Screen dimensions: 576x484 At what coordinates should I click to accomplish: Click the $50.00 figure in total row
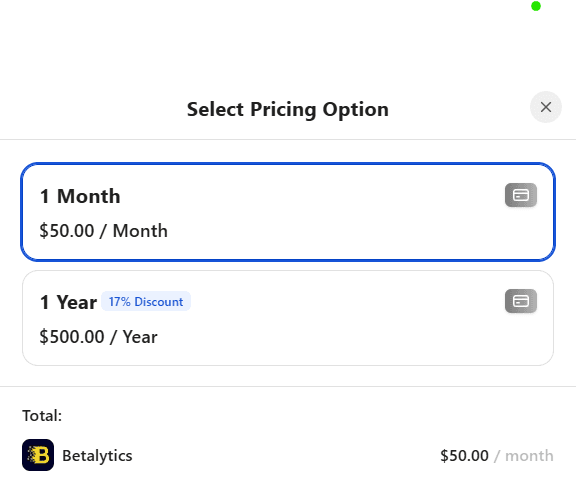(464, 456)
